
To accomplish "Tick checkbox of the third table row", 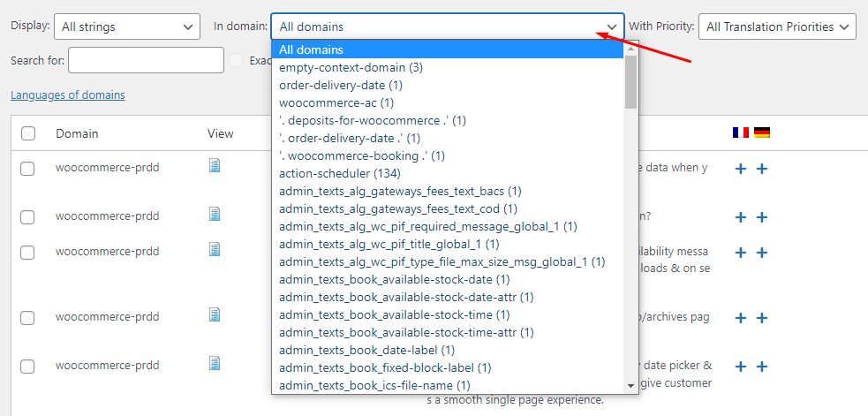I will [x=28, y=253].
